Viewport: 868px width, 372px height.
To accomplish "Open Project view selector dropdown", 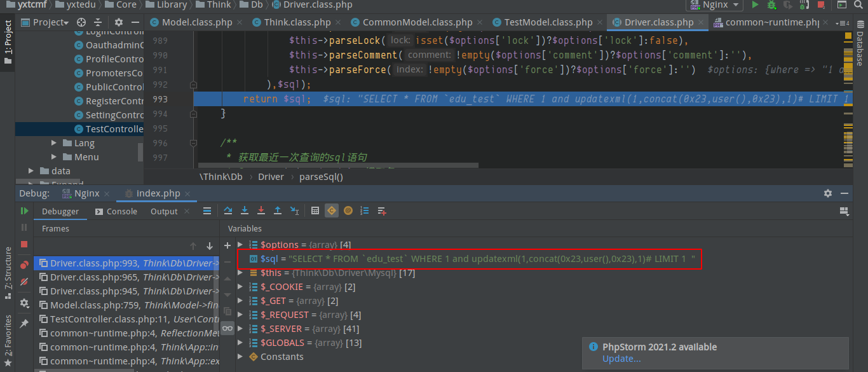I will [x=44, y=22].
